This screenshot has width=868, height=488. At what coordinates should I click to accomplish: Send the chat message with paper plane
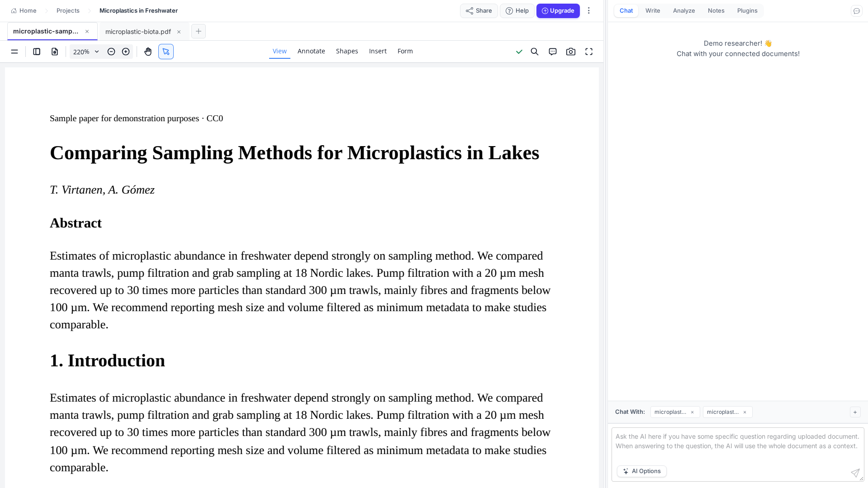(855, 473)
